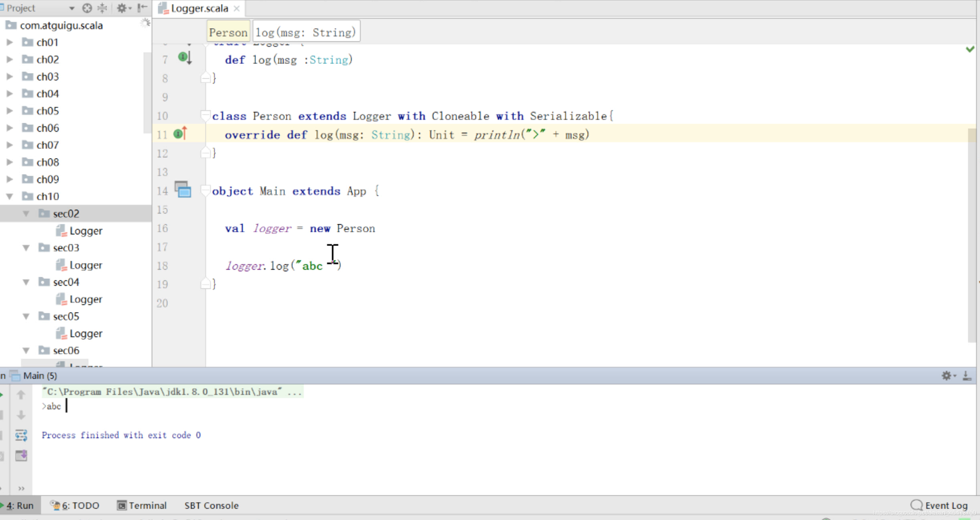Collapse the ch10 folder

[10, 197]
